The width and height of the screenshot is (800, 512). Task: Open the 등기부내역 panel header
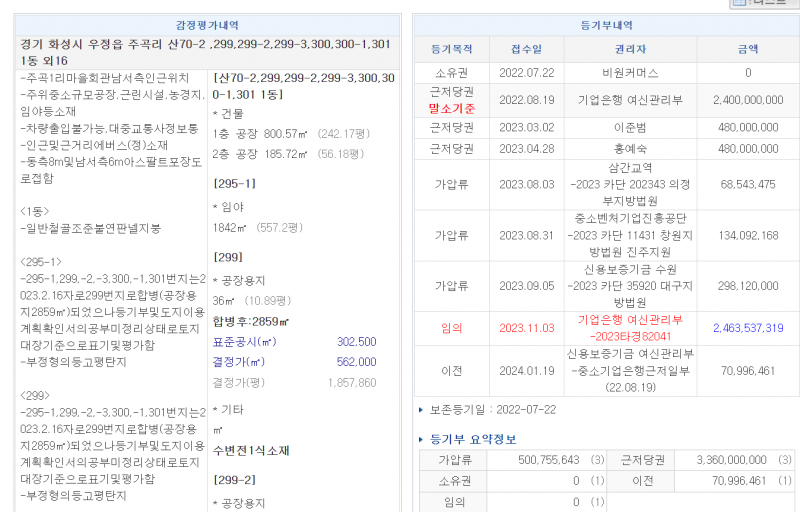pos(606,25)
